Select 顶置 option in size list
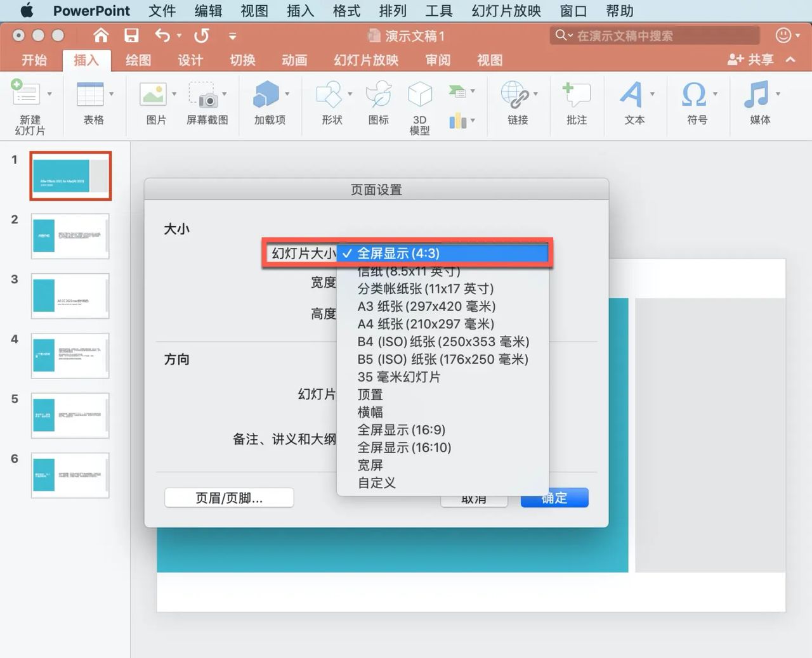The image size is (812, 658). (443, 395)
